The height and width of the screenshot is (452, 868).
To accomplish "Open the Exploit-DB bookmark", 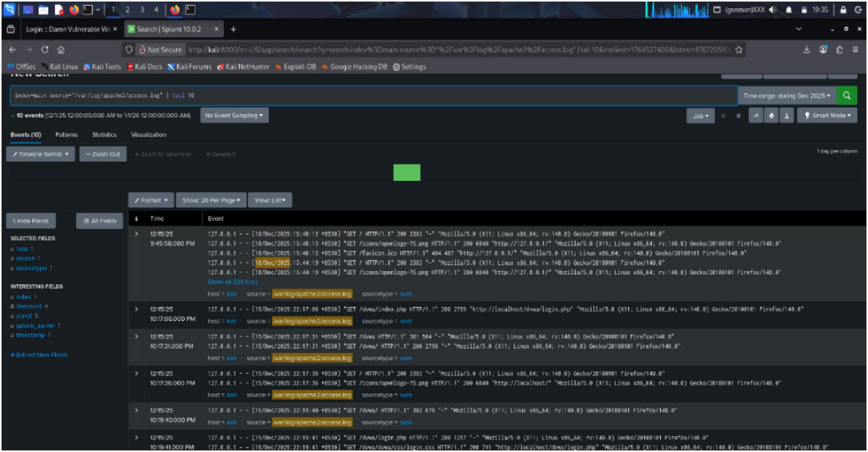I will [x=296, y=67].
